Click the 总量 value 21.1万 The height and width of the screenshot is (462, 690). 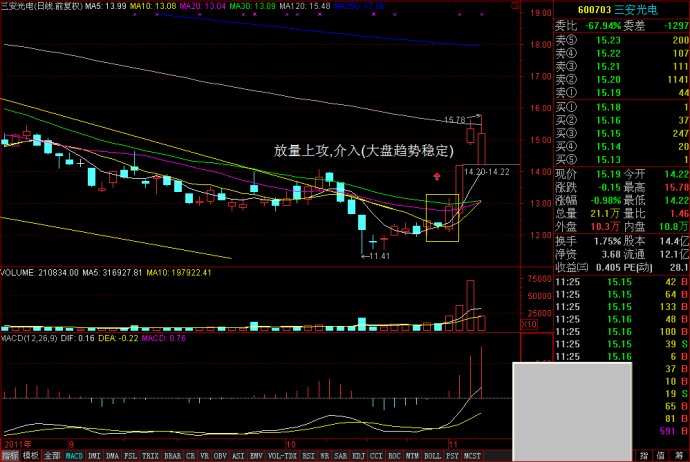(605, 214)
